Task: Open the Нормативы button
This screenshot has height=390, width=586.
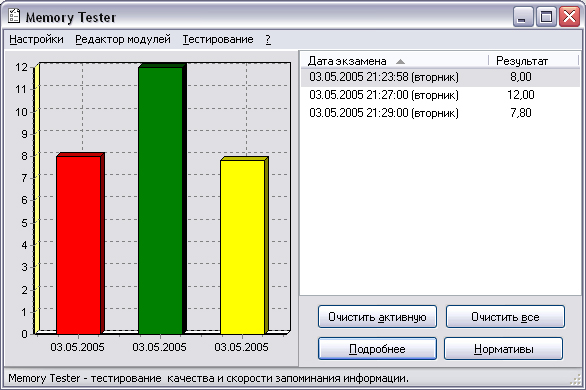Action: (x=503, y=349)
